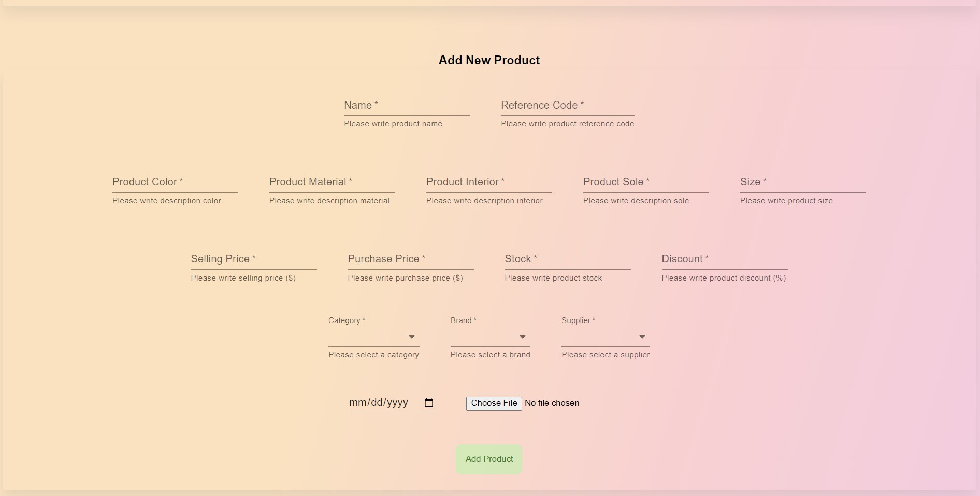Focus the Name input field

tap(407, 107)
